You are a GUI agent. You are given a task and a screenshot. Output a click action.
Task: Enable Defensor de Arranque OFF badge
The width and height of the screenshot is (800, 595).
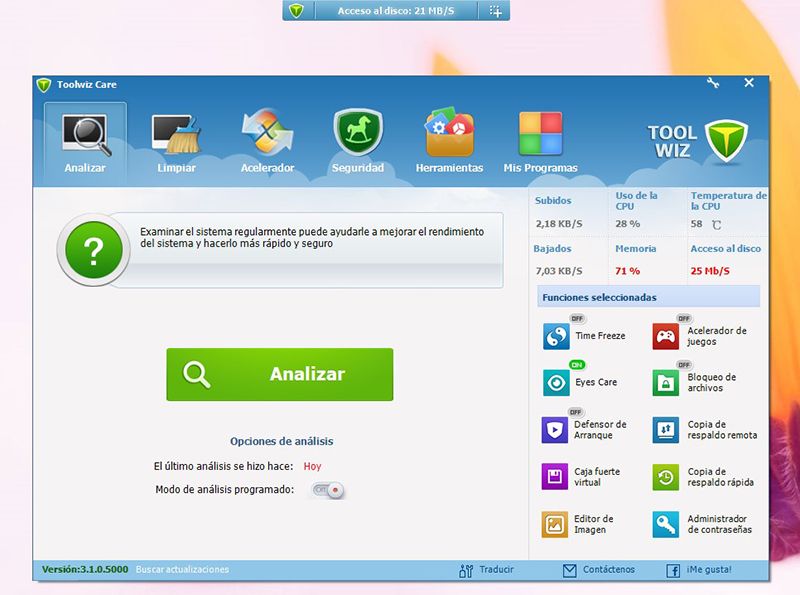point(576,412)
